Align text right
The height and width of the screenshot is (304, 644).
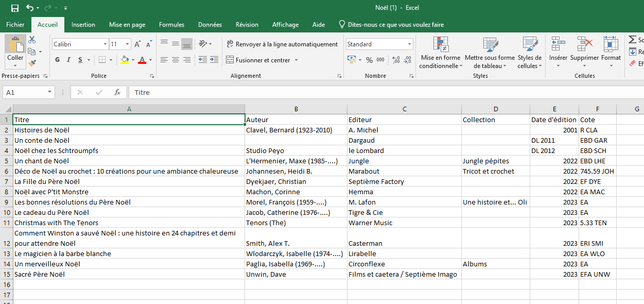[x=187, y=60]
